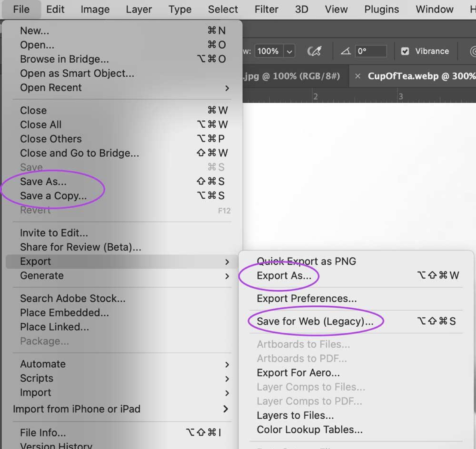Select Save a Copy menu item
The width and height of the screenshot is (476, 449).
(53, 196)
